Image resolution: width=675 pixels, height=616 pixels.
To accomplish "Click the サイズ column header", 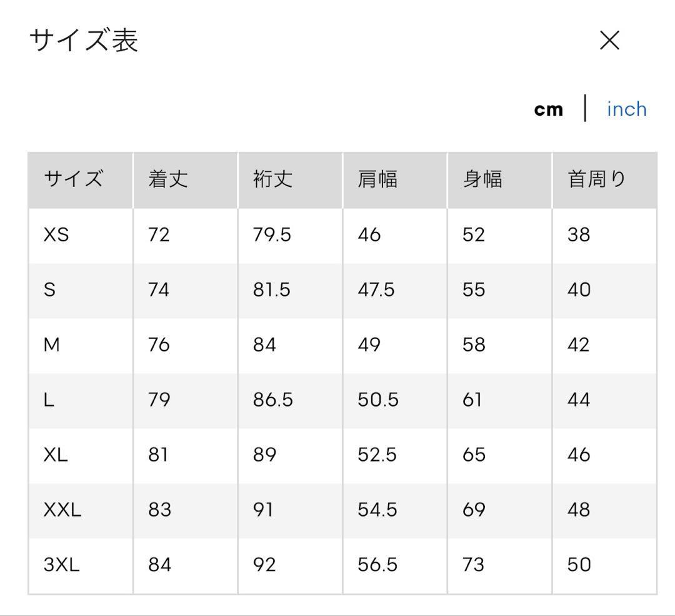I will click(x=73, y=179).
